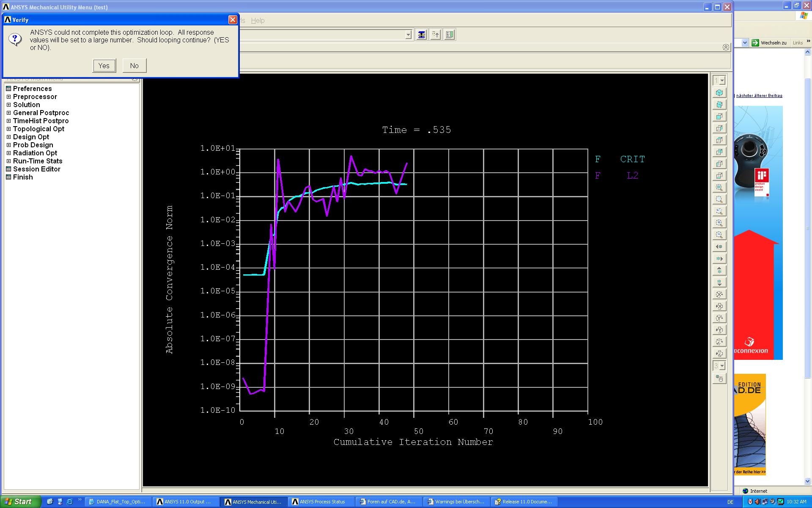Click the Reset Picking toolbar icon
Screen dimensions: 812x508
(435, 35)
